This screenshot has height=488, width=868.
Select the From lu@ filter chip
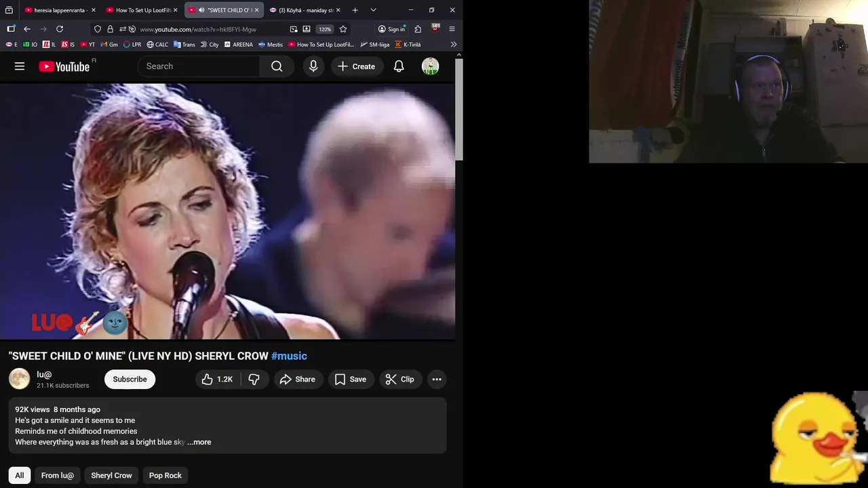point(58,475)
